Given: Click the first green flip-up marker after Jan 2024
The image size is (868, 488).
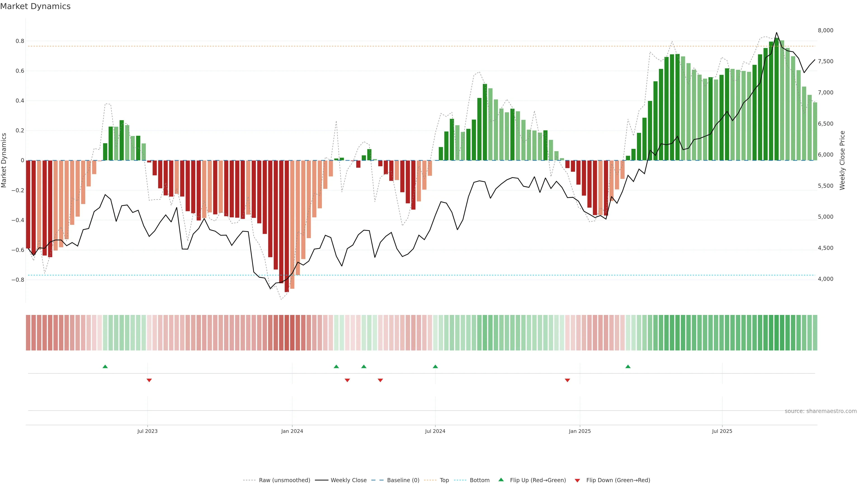Looking at the screenshot, I should 336,366.
